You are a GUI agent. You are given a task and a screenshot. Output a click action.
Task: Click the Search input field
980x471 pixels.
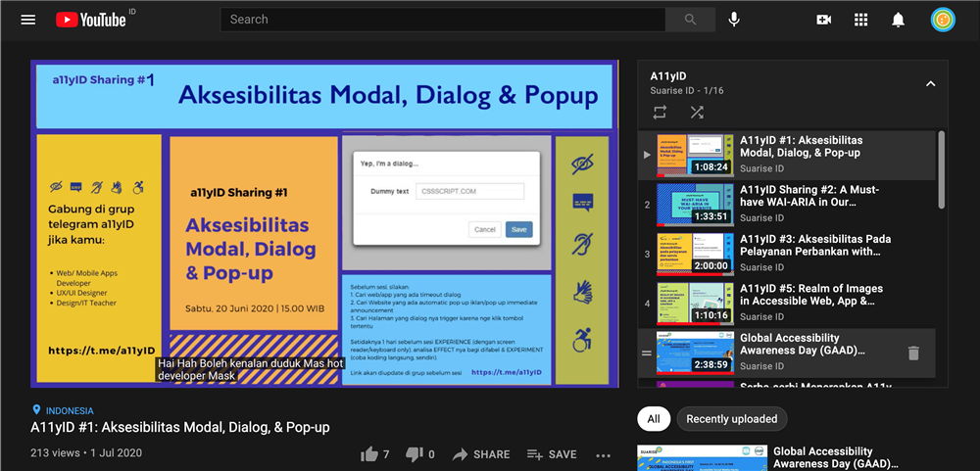click(443, 20)
